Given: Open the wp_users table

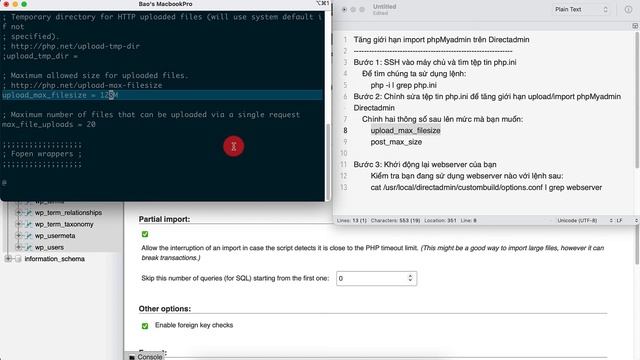Looking at the screenshot, I should [x=49, y=247].
